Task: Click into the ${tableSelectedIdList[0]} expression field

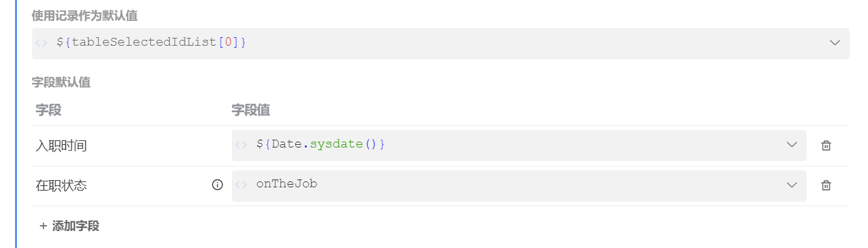Action: [x=441, y=44]
